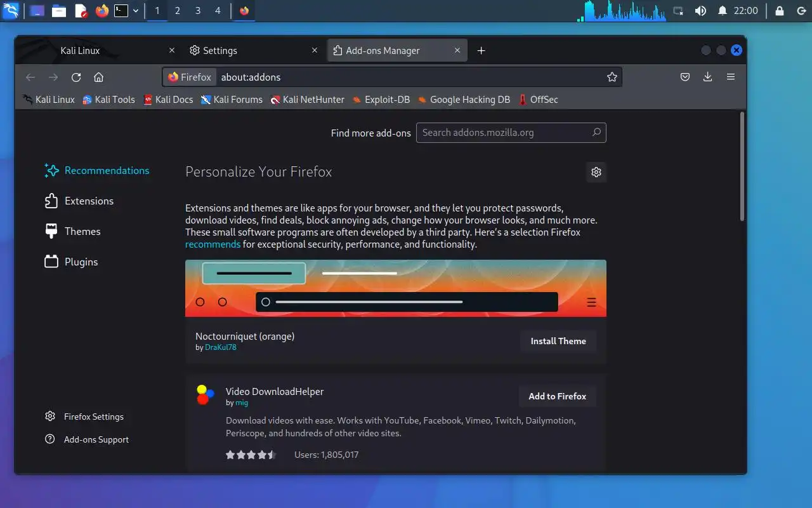812x508 pixels.
Task: Launch the text editor panel icon
Action: (x=81, y=10)
